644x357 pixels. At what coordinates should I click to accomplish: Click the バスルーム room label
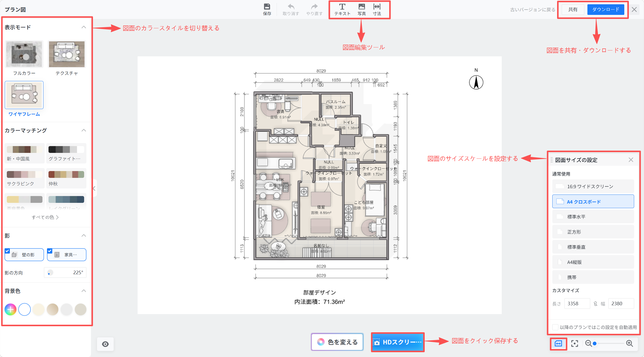pos(336,102)
